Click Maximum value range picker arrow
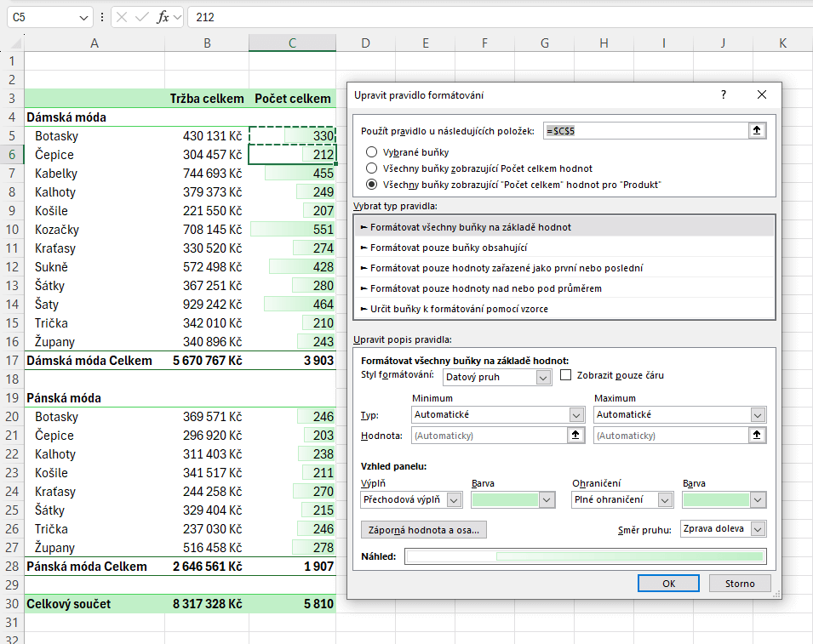 click(x=758, y=435)
